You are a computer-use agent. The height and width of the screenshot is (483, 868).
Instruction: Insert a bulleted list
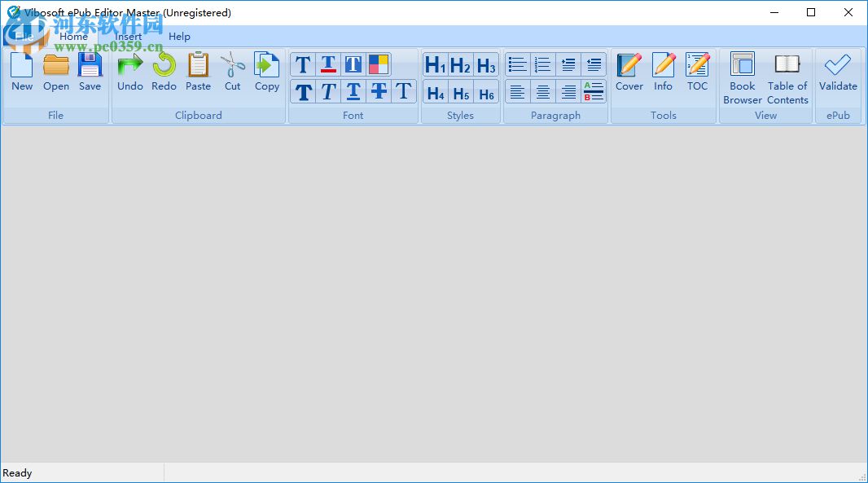[x=518, y=64]
